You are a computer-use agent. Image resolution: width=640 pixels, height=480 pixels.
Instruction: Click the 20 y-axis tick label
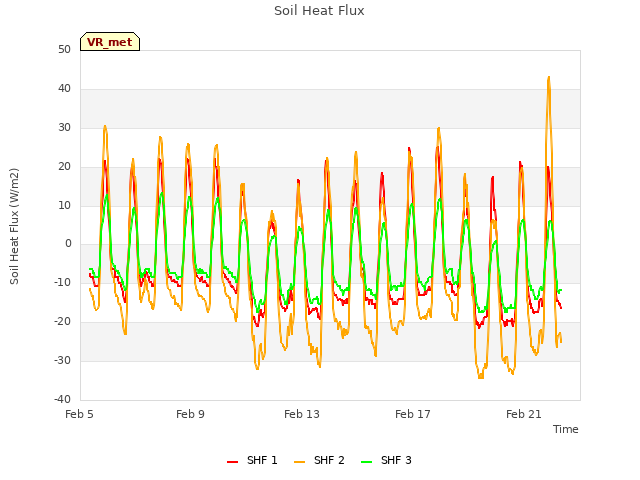tap(64, 167)
